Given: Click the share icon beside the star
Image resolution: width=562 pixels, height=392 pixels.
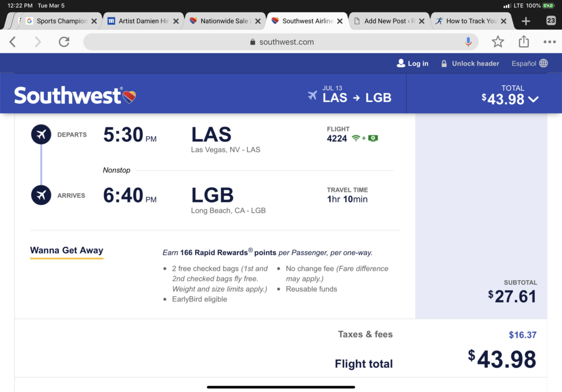Looking at the screenshot, I should (x=524, y=42).
